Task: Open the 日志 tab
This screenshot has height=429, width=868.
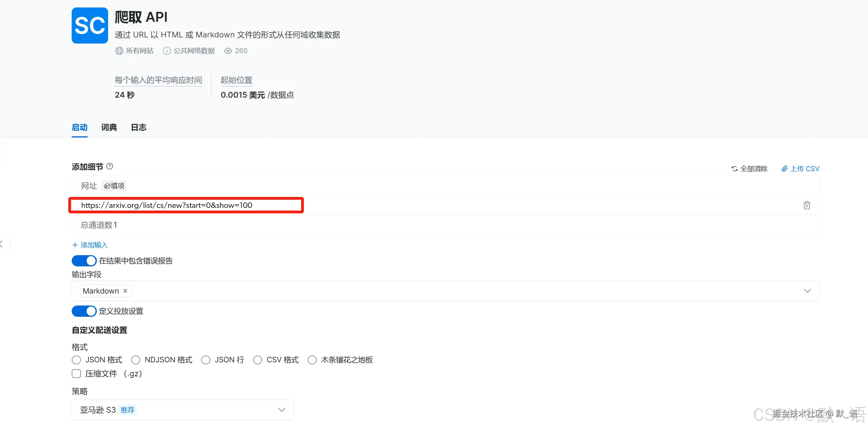Action: [138, 127]
